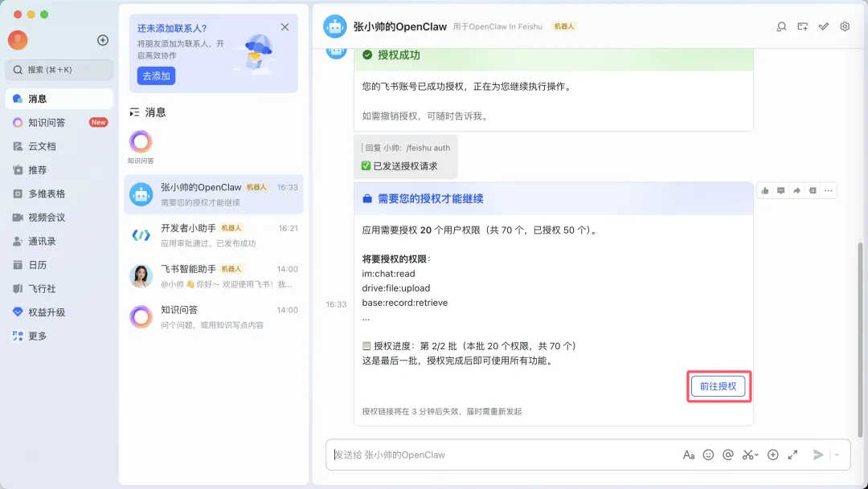Open tasks via the checkmark header icon
The width and height of the screenshot is (868, 489).
[x=824, y=26]
